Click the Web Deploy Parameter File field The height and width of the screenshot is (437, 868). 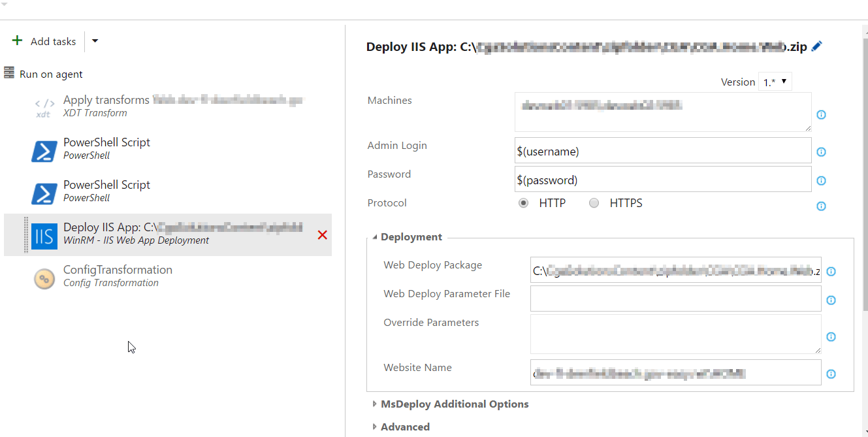(676, 299)
